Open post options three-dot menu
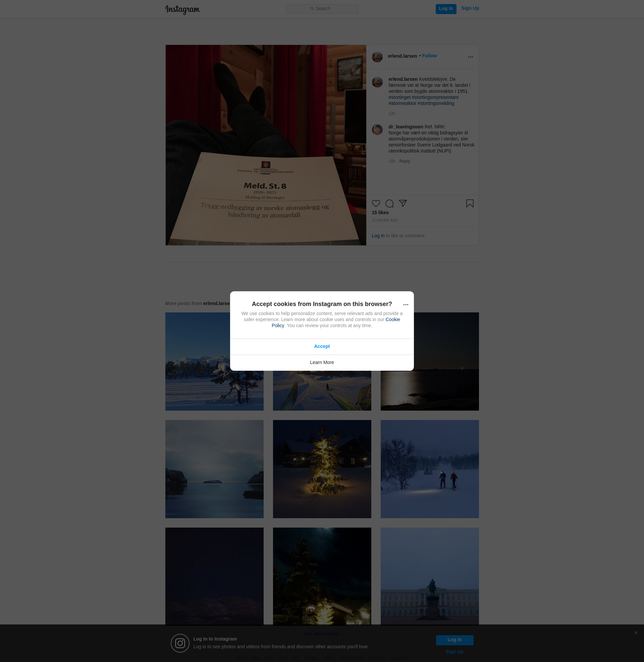644x662 pixels. tap(470, 57)
